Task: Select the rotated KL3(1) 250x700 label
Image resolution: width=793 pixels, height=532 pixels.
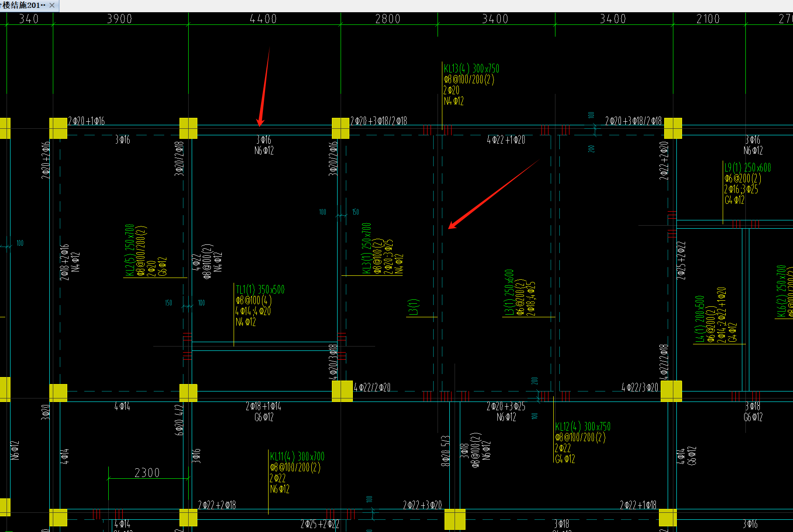Action: tap(366, 248)
